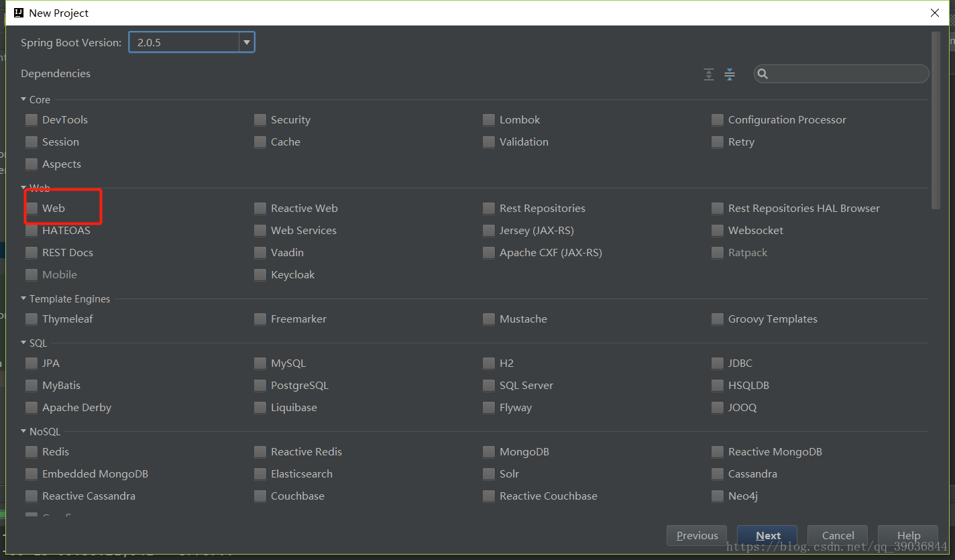Tick the JOOQ checkbox

(718, 408)
